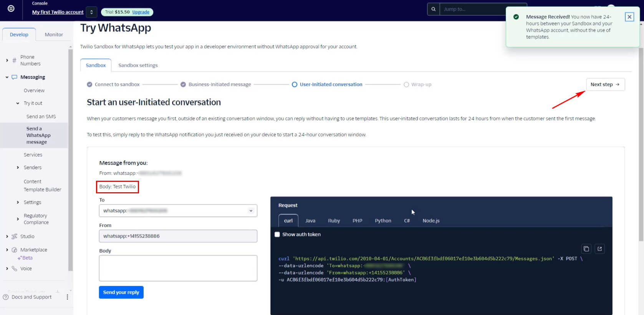Viewport: 644px width, 315px height.
Task: Select the Java code tab
Action: click(310, 221)
